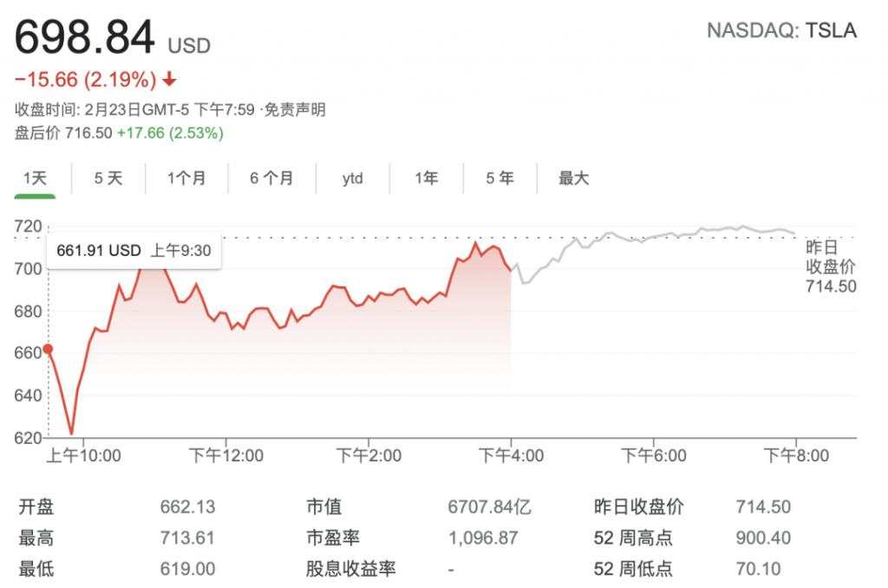Click the 昨日收盘价 714.50 chart label
Image resolution: width=888 pixels, height=588 pixels.
click(x=830, y=266)
